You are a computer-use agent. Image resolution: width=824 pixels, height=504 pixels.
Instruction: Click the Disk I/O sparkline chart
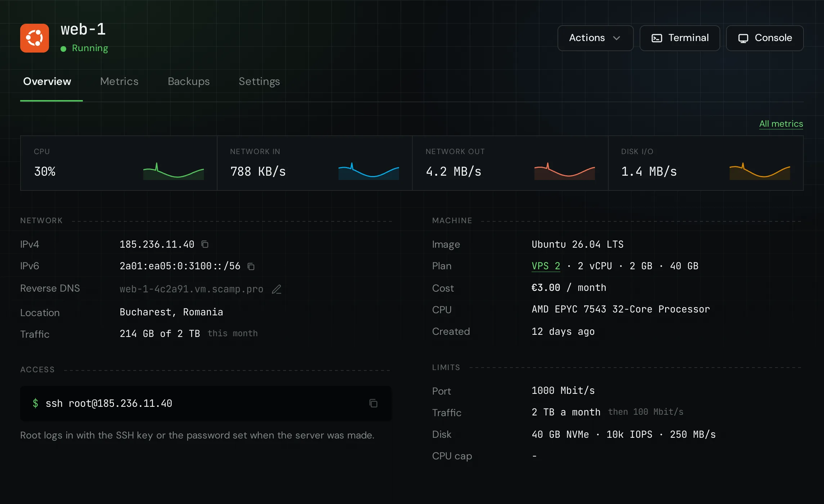tap(760, 171)
